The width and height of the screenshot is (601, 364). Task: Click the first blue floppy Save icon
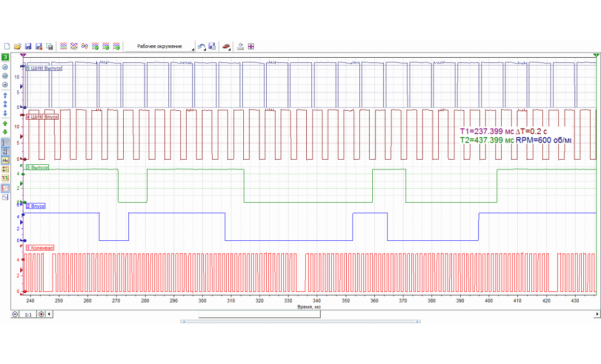[x=28, y=46]
